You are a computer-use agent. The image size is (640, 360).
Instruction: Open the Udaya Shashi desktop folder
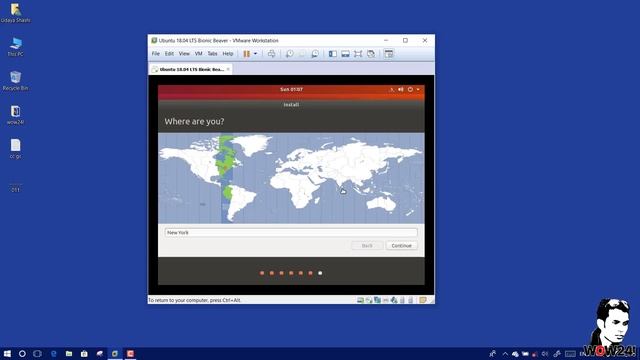[x=16, y=13]
